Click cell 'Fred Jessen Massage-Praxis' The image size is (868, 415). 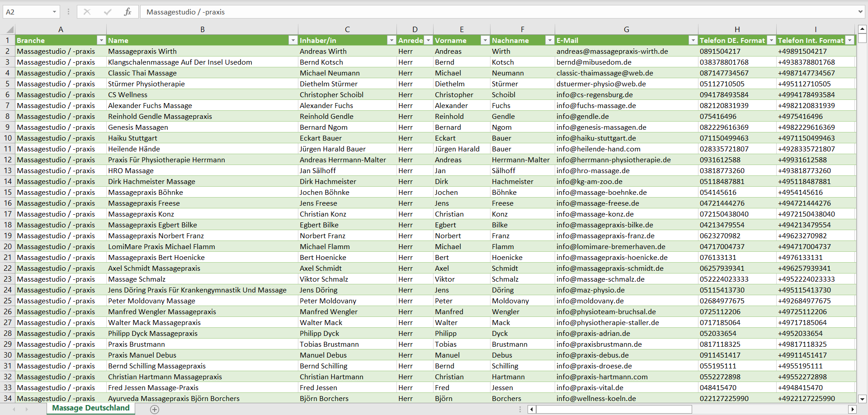click(x=202, y=387)
